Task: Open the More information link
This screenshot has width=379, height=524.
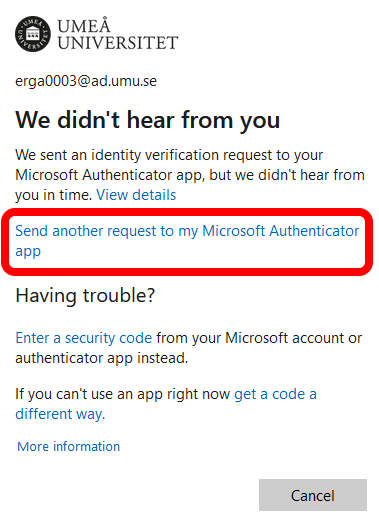Action: [69, 446]
